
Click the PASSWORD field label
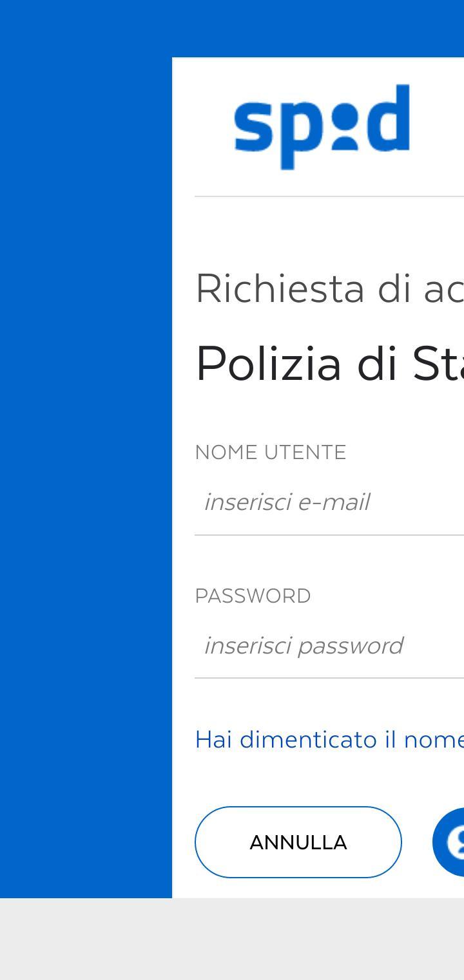(253, 596)
